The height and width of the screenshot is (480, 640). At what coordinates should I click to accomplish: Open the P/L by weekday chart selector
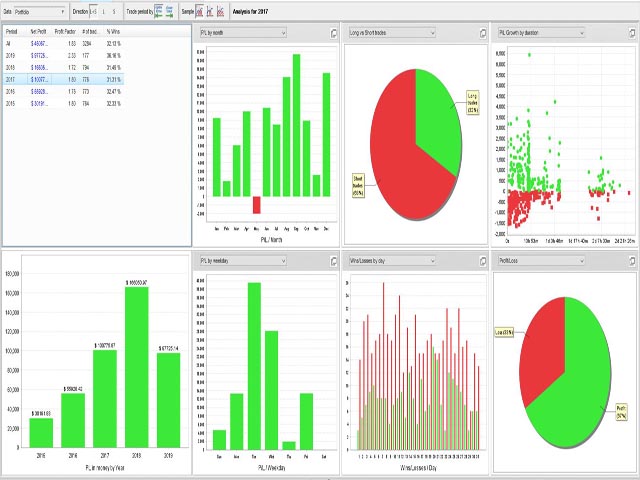coord(243,260)
